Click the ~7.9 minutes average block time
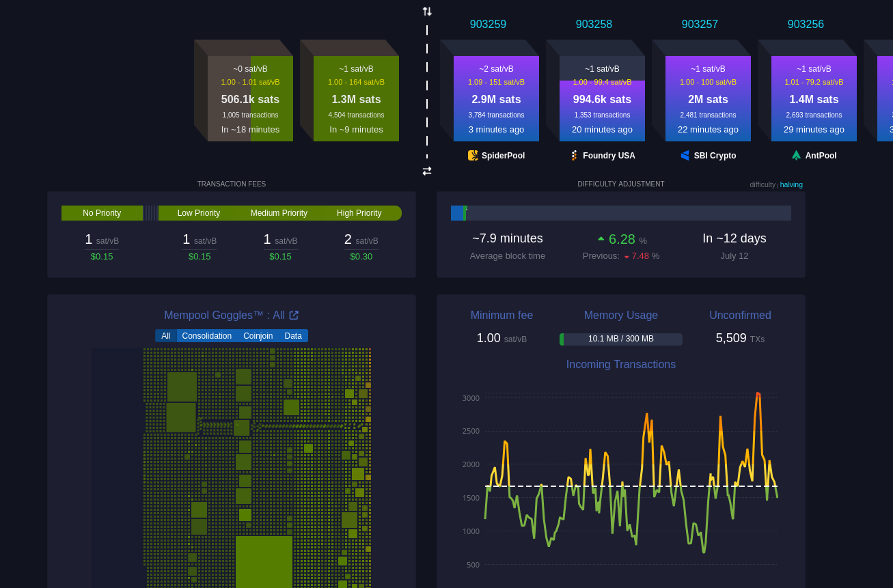The height and width of the screenshot is (588, 893). click(508, 238)
